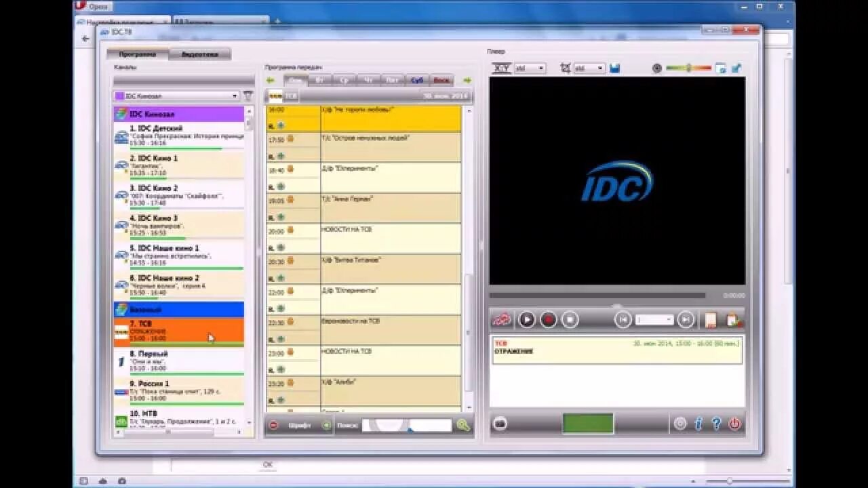
Task: Select the Вт day tab
Action: tap(319, 81)
